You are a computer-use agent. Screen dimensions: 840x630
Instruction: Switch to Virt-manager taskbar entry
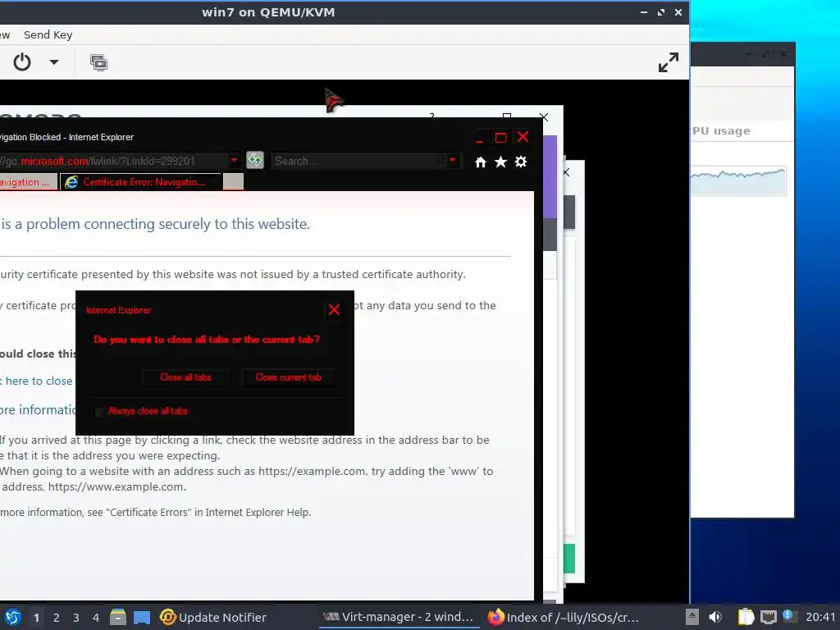399,617
